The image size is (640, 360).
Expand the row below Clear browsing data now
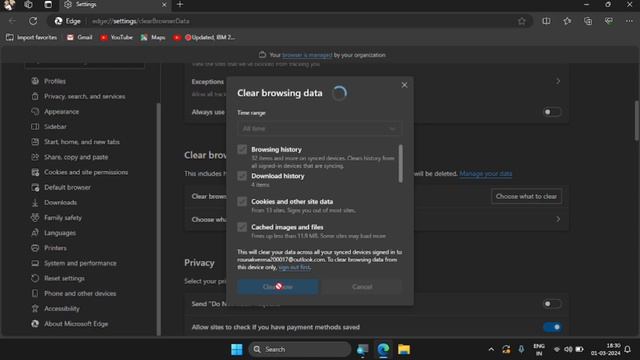(558, 219)
